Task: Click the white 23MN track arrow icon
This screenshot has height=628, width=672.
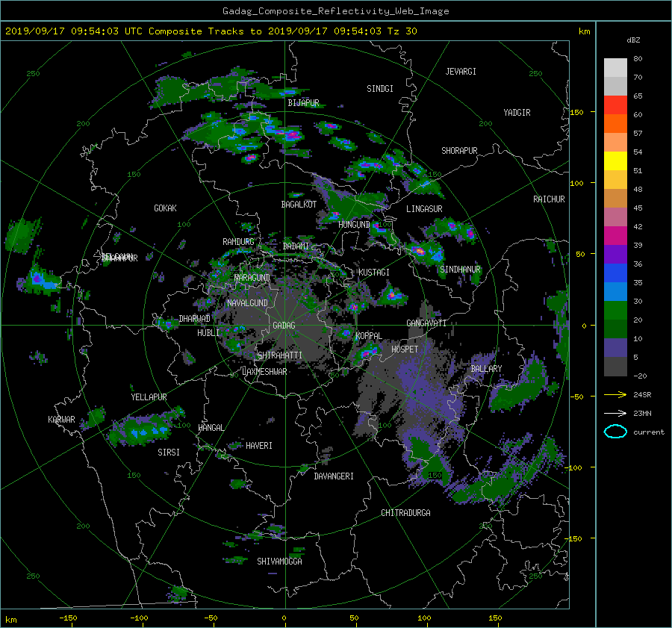Action: [615, 413]
